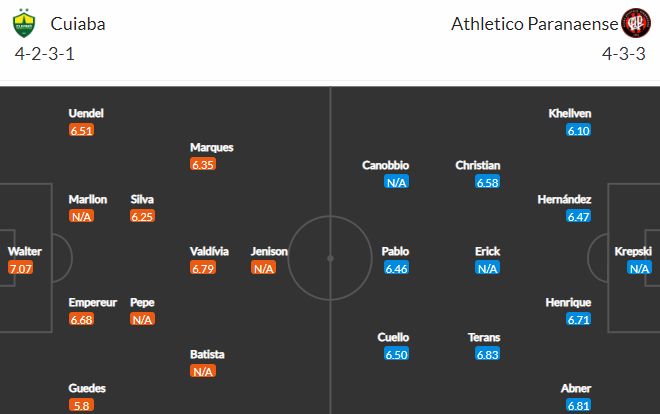The image size is (660, 414).
Task: Click Uendel's 6.51 rating badge
Action: [x=81, y=130]
